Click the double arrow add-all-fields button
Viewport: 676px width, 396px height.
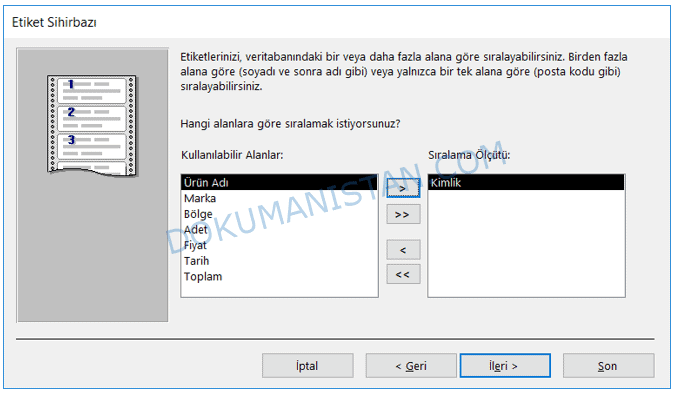pyautogui.click(x=403, y=215)
